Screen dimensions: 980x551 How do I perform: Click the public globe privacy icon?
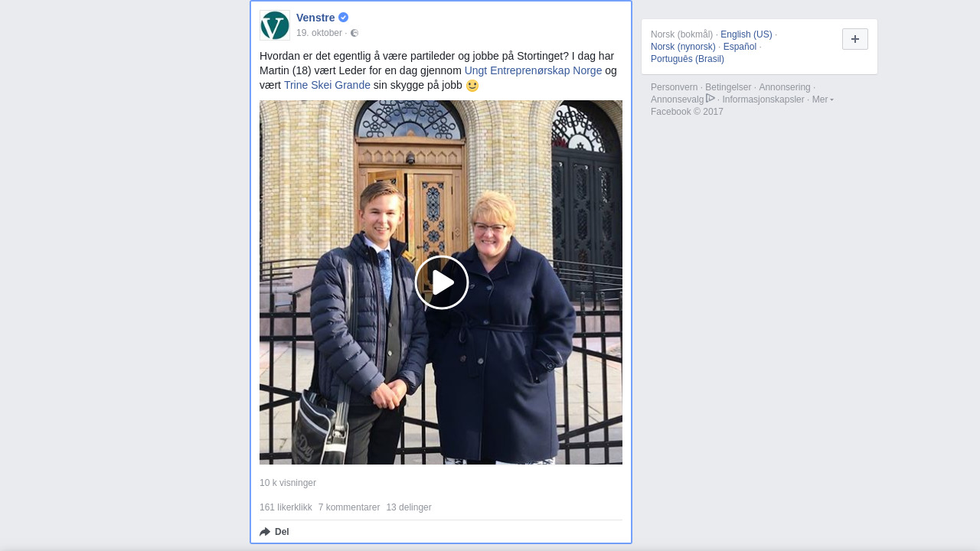point(354,33)
